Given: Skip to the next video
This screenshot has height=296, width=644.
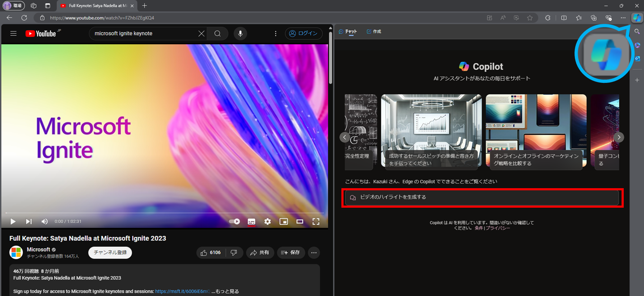Looking at the screenshot, I should (29, 222).
